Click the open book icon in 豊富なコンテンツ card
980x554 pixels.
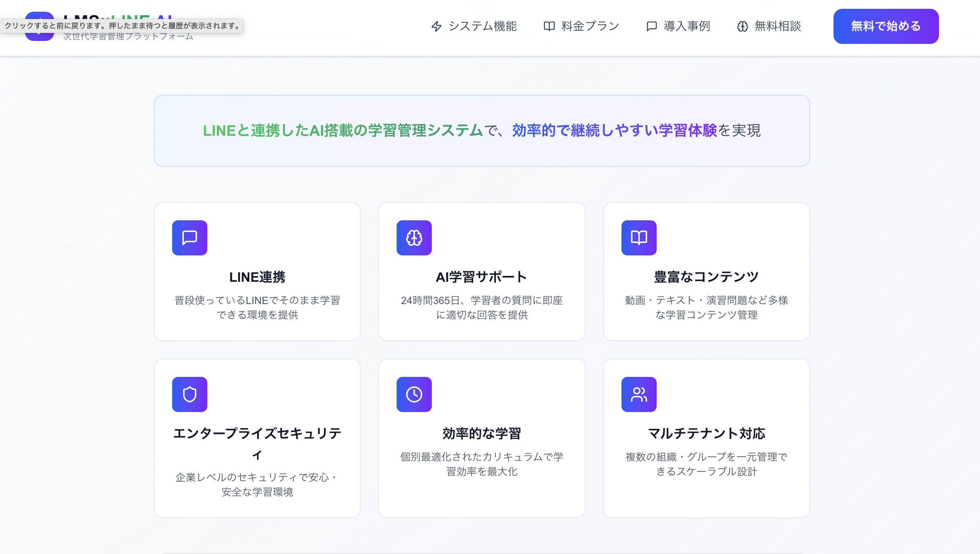pyautogui.click(x=638, y=237)
